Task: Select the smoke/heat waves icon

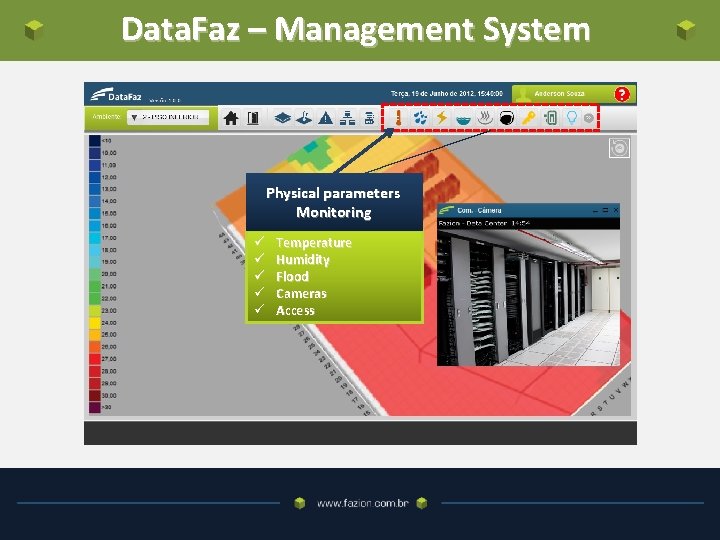Action: click(484, 118)
